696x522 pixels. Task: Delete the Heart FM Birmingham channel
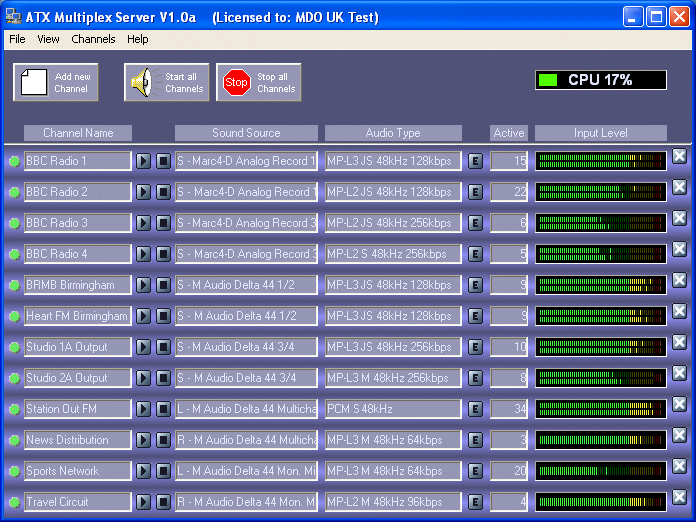(680, 311)
